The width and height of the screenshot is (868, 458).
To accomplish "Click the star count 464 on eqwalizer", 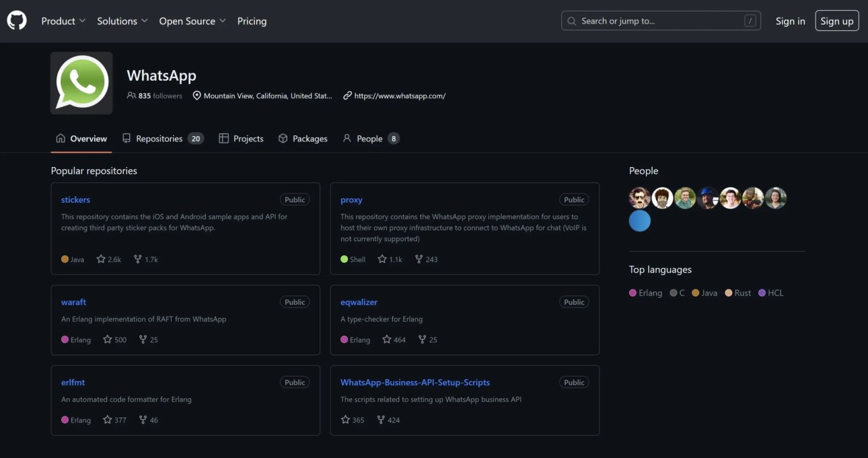I will point(394,339).
